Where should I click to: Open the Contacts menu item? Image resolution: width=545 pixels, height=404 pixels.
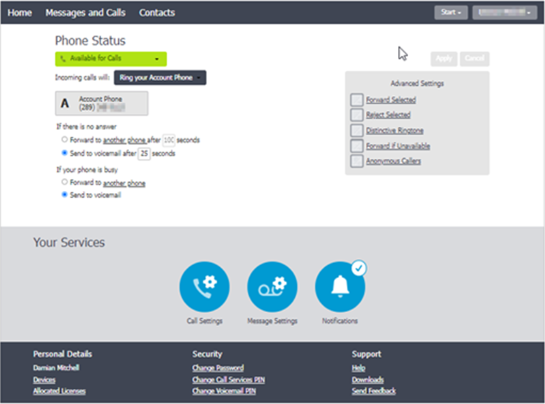tap(157, 13)
